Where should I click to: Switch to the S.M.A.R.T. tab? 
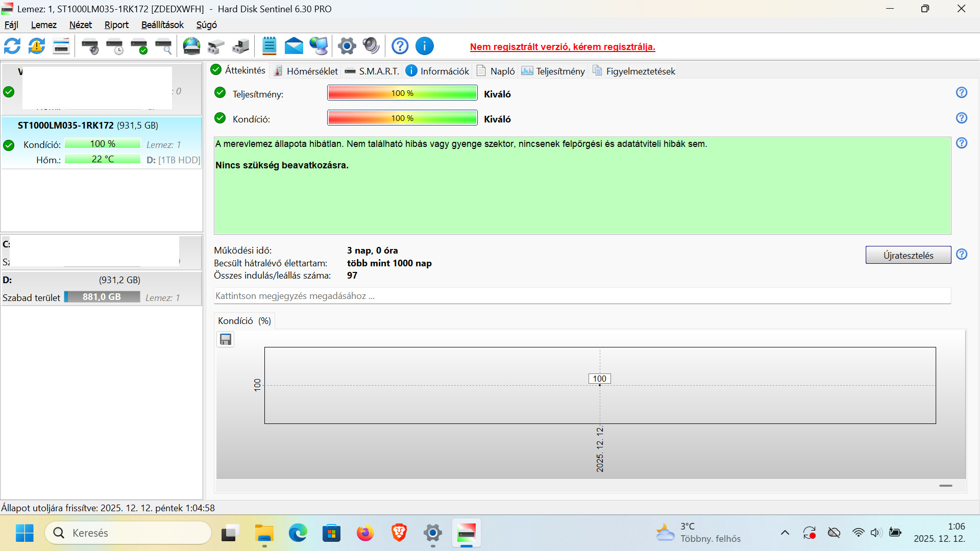(372, 71)
